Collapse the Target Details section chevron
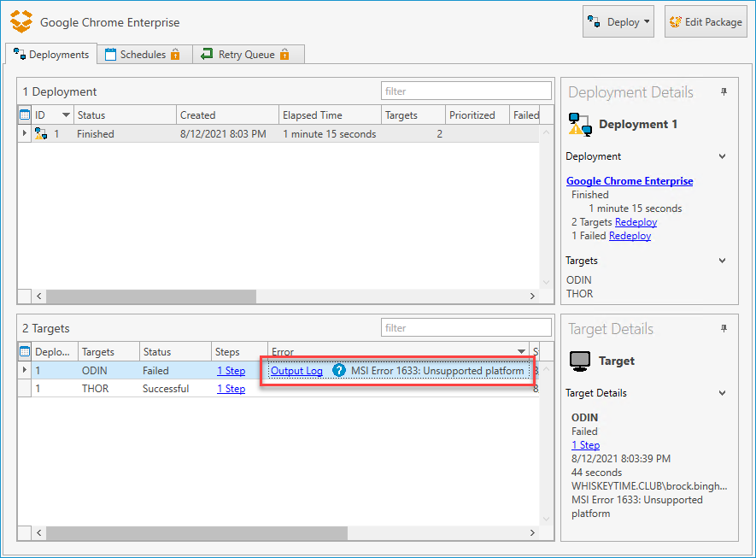Image resolution: width=756 pixels, height=558 pixels. coord(722,393)
